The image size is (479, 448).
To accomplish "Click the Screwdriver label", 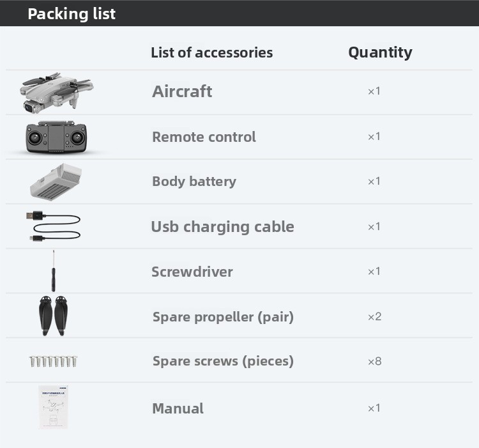I will pyautogui.click(x=192, y=272).
